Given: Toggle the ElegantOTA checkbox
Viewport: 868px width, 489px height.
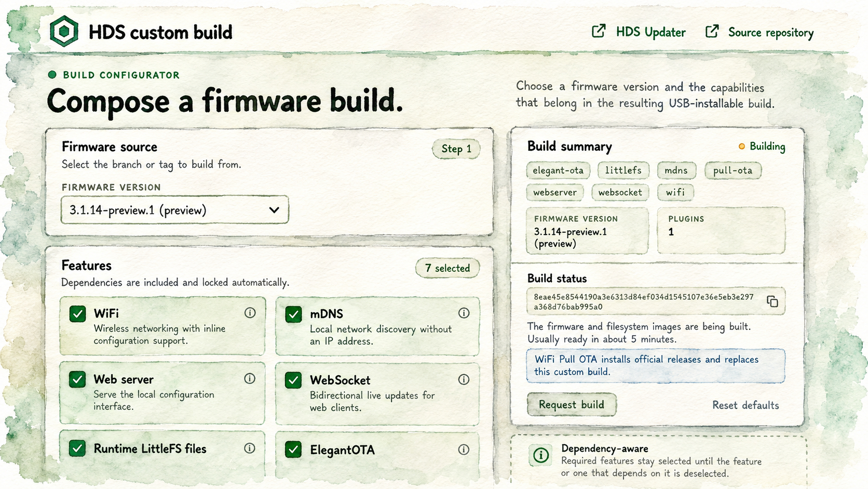Looking at the screenshot, I should 293,450.
